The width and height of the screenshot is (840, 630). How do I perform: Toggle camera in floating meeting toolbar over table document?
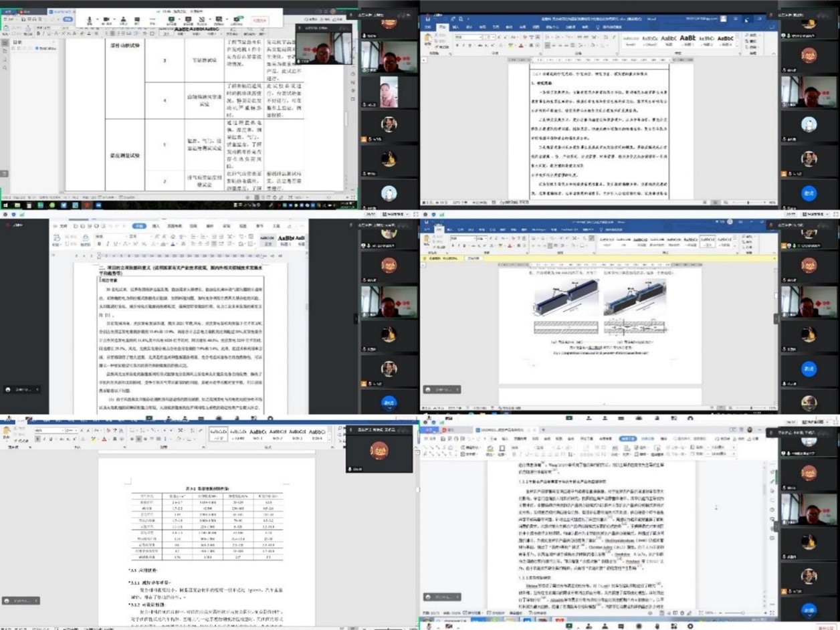[107, 20]
